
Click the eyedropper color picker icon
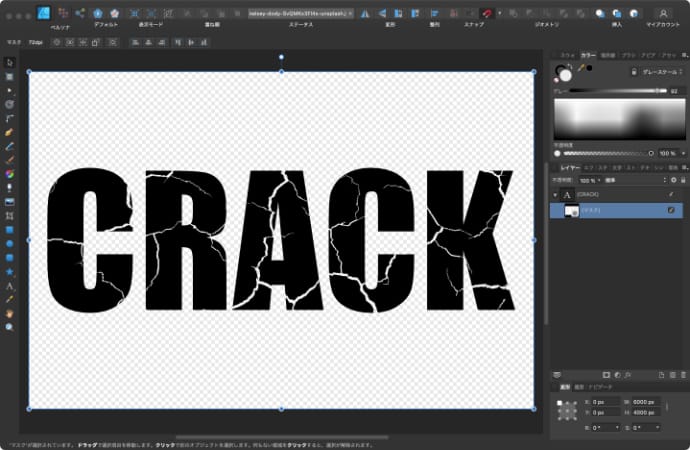pos(581,68)
